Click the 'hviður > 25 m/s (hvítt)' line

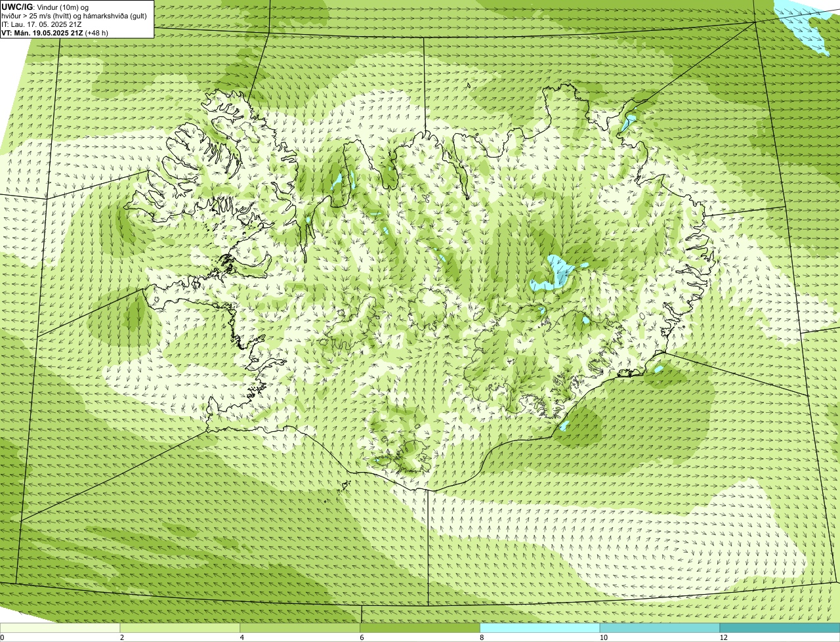tap(74, 16)
